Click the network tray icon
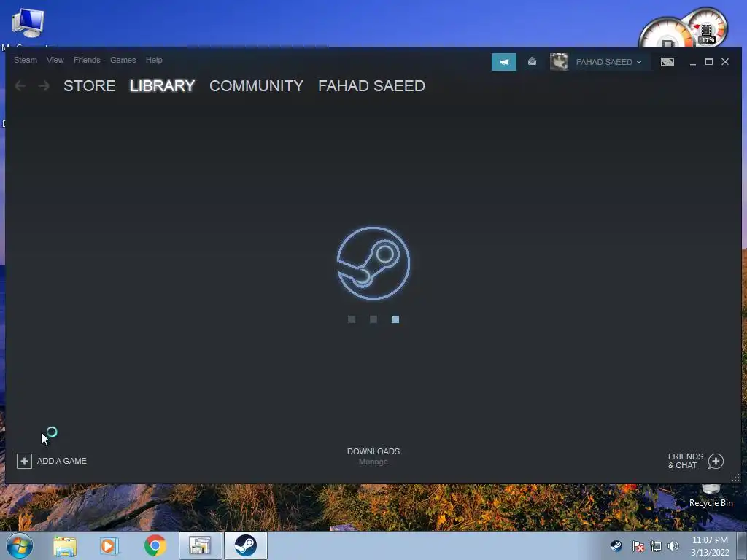 (x=656, y=546)
